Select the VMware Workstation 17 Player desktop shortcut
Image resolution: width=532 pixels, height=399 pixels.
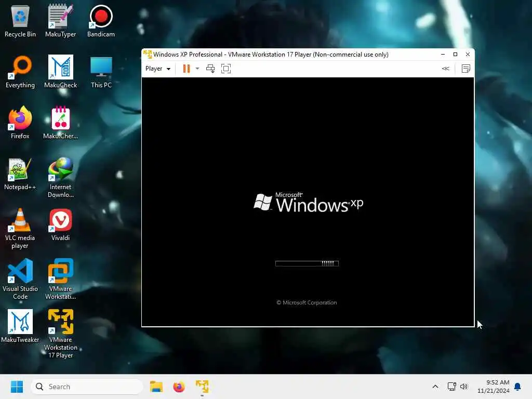click(60, 334)
